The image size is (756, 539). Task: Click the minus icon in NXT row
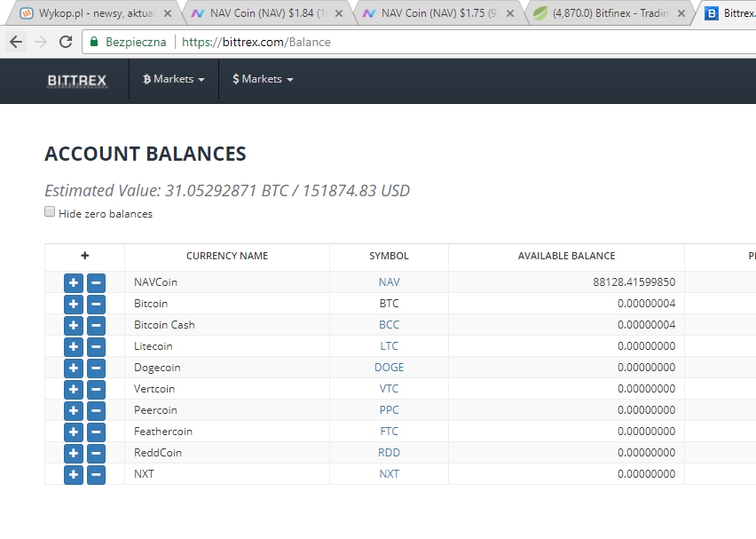tap(96, 474)
